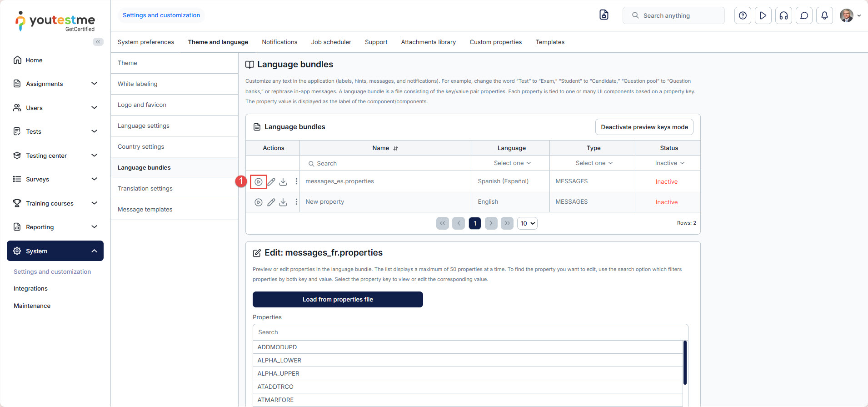Viewport: 868px width, 407px height.
Task: Switch to the Notifications tab
Action: 279,42
